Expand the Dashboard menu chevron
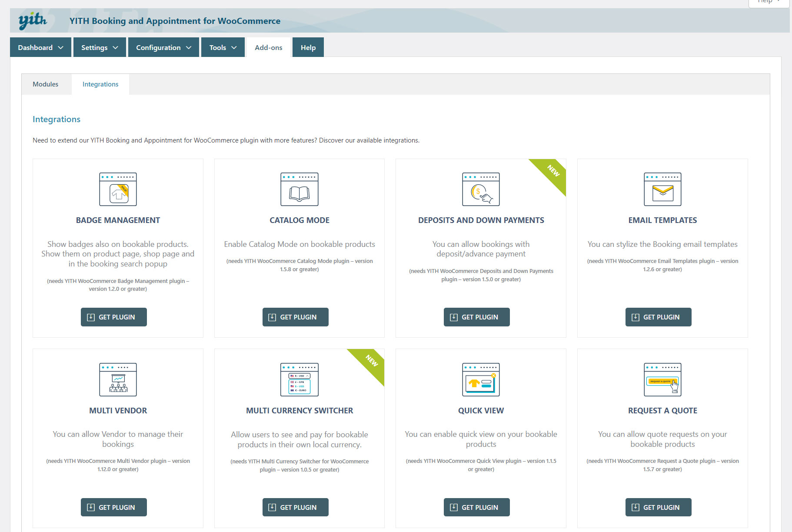This screenshot has width=792, height=532. (x=60, y=47)
